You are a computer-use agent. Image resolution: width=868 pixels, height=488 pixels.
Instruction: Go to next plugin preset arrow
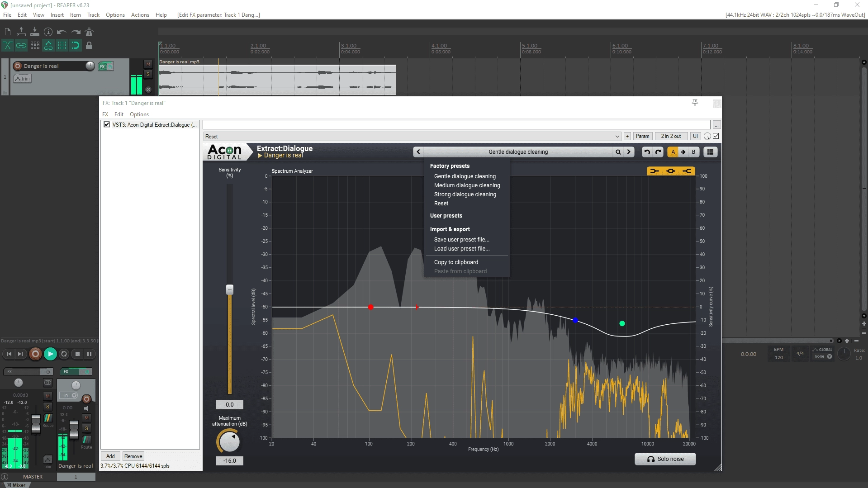click(x=629, y=152)
